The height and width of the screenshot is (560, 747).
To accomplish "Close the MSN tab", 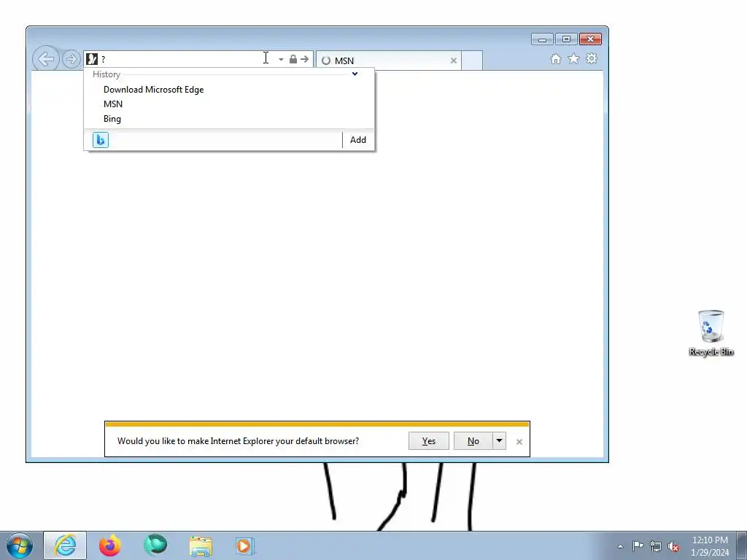I will point(454,61).
